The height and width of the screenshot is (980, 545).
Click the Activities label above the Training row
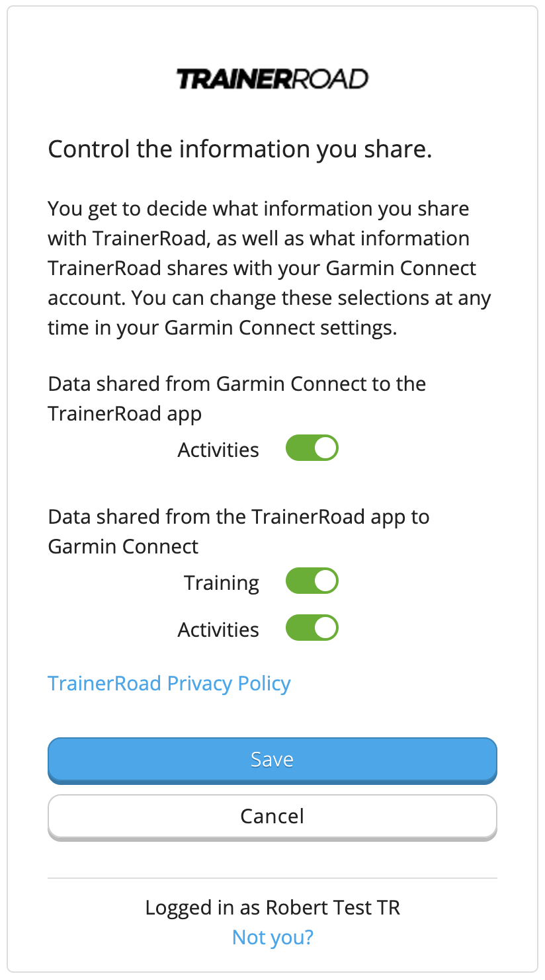[218, 450]
